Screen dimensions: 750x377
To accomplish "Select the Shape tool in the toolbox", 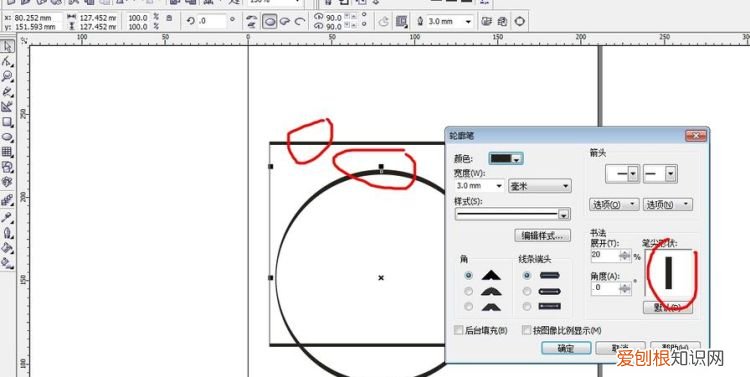I will coord(7,62).
